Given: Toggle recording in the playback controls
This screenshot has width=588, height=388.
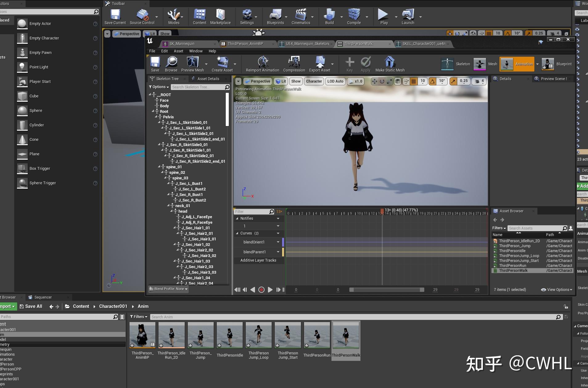Looking at the screenshot, I should (x=261, y=290).
